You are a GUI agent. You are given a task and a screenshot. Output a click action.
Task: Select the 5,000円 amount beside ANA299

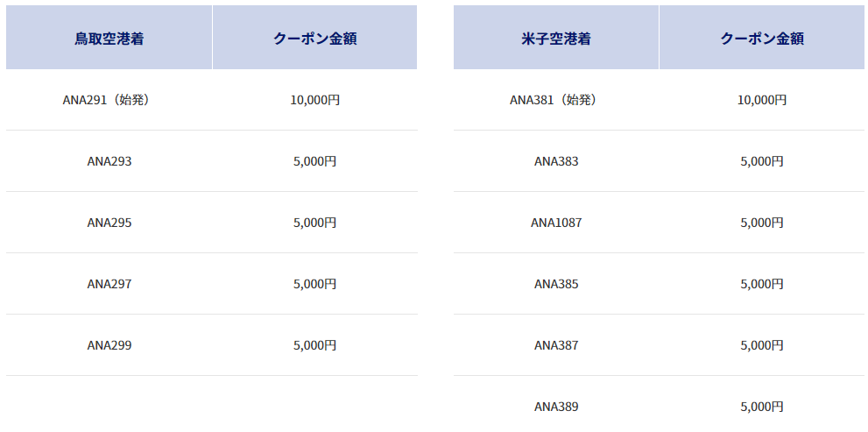pyautogui.click(x=315, y=345)
